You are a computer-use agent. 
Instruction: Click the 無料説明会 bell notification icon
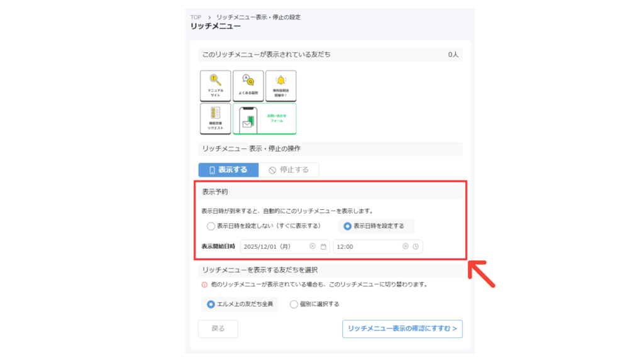[x=282, y=85]
